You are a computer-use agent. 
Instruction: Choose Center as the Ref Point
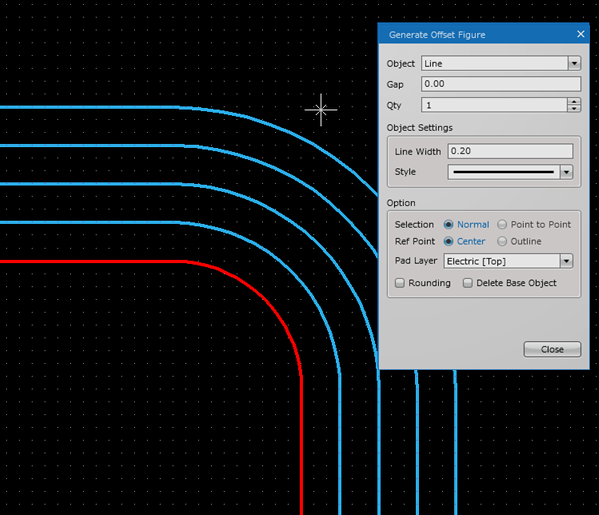pyautogui.click(x=448, y=241)
